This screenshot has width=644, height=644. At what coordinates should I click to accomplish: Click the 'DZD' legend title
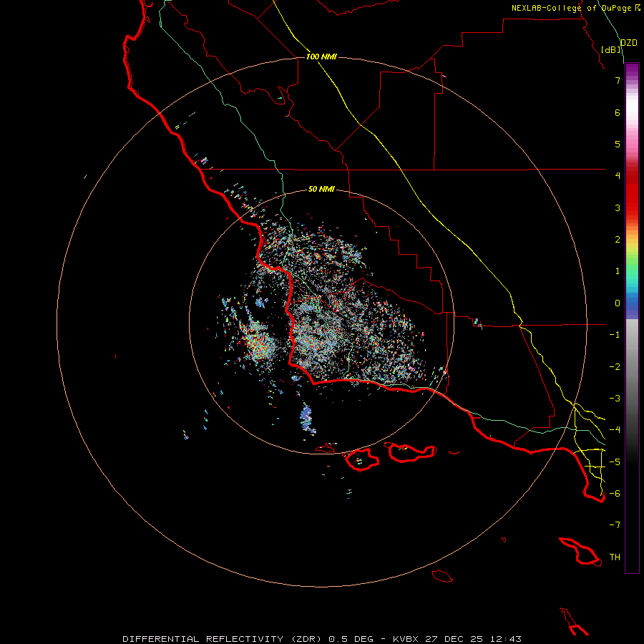click(x=628, y=43)
